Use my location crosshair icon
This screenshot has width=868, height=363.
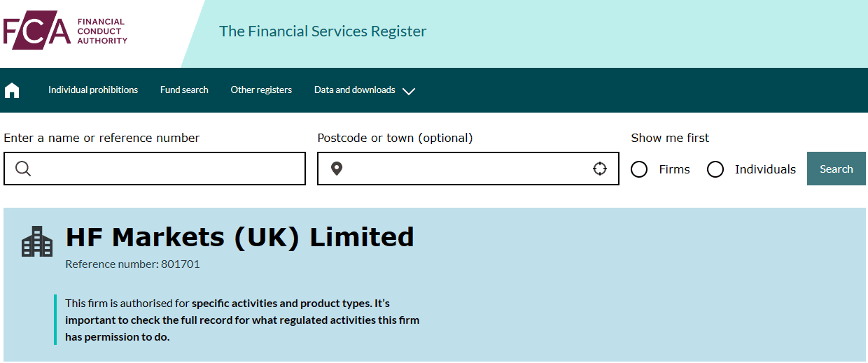pos(600,169)
